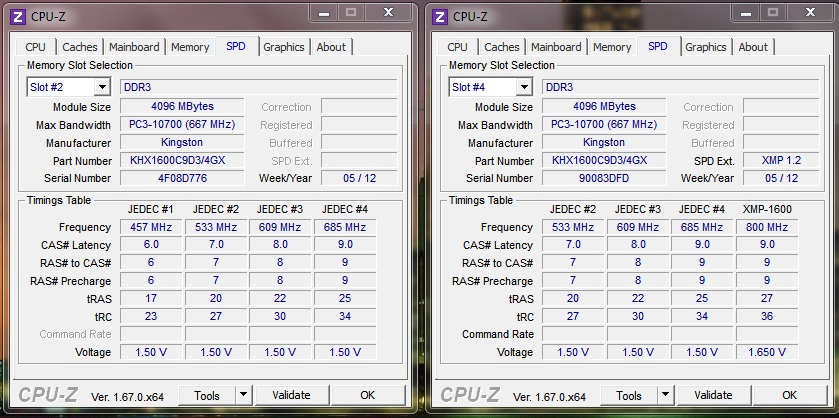Click the XMP-1600 column header
This screenshot has width=839, height=418.
coord(767,209)
